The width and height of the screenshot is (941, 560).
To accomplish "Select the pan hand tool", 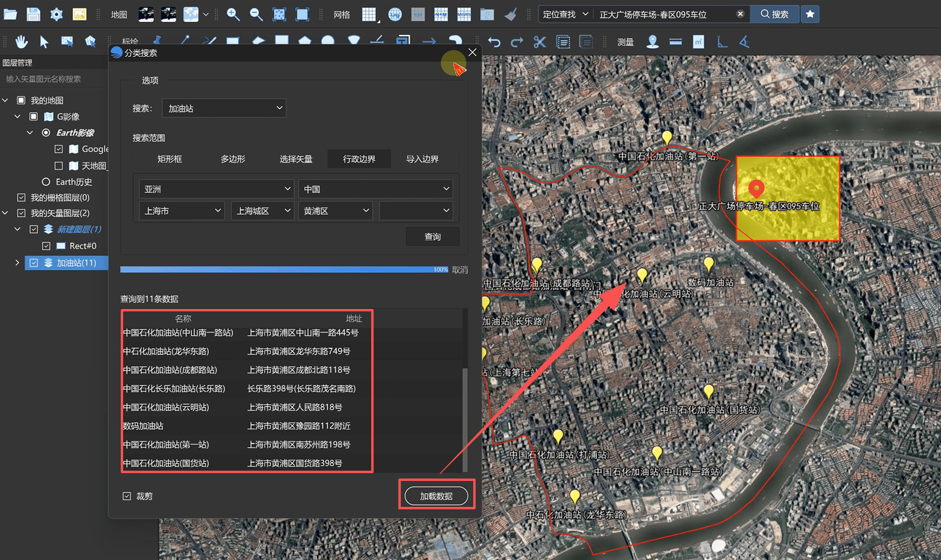I will tap(21, 42).
